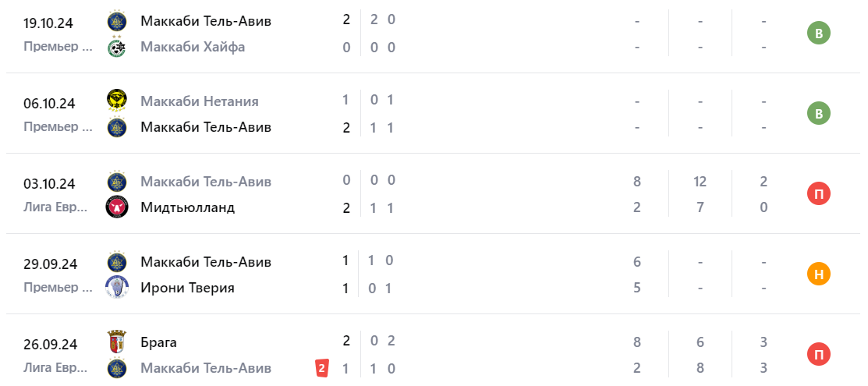Viewport: 868px width, 386px height.
Task: Open the Мидтьюлланд team link
Action: [x=188, y=207]
